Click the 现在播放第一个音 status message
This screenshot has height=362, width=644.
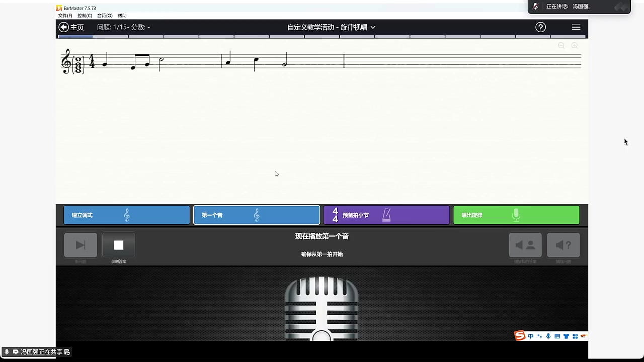(x=322, y=236)
